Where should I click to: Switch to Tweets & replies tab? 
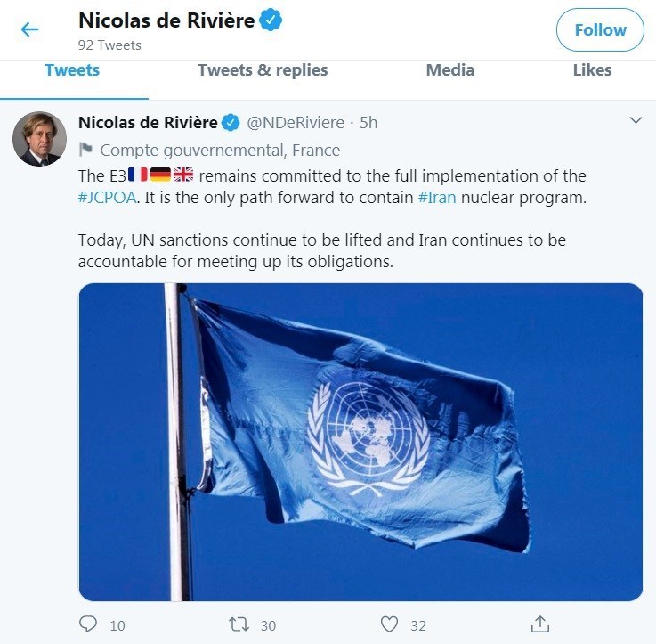(263, 70)
